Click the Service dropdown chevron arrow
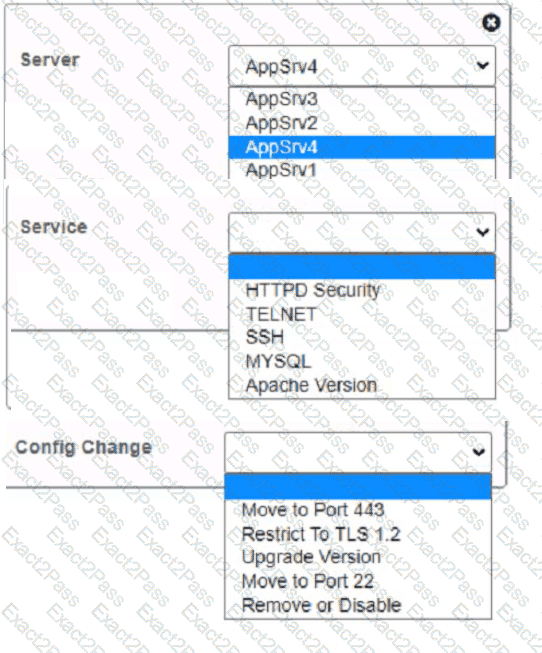 coord(482,232)
